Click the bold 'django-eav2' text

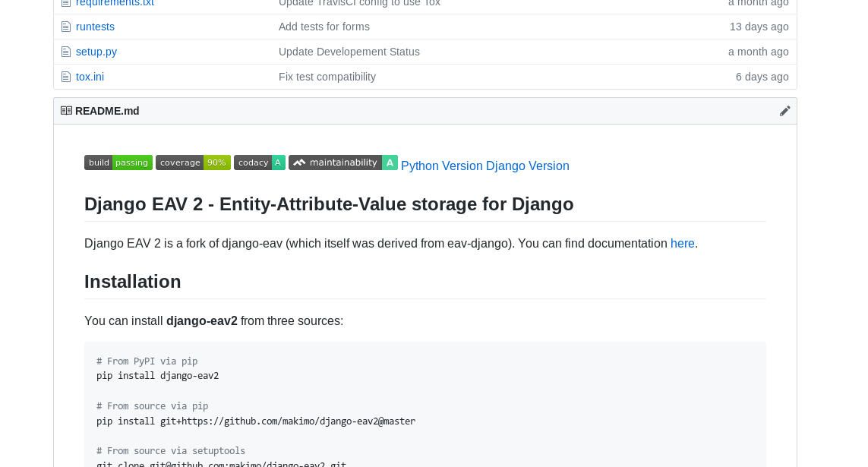(201, 321)
